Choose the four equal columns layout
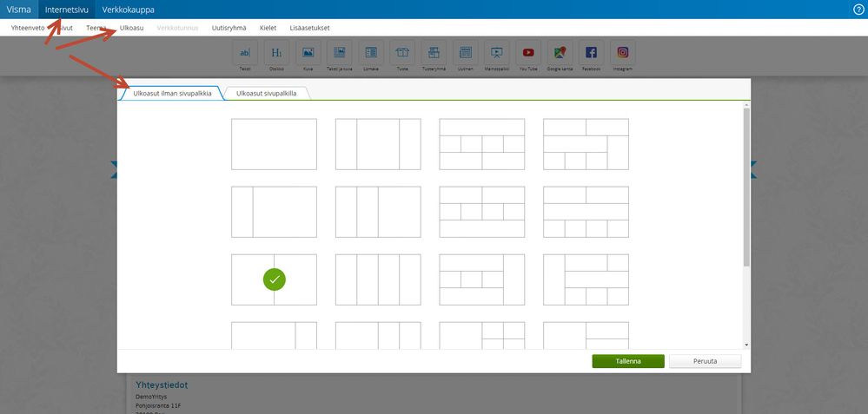 tap(378, 279)
